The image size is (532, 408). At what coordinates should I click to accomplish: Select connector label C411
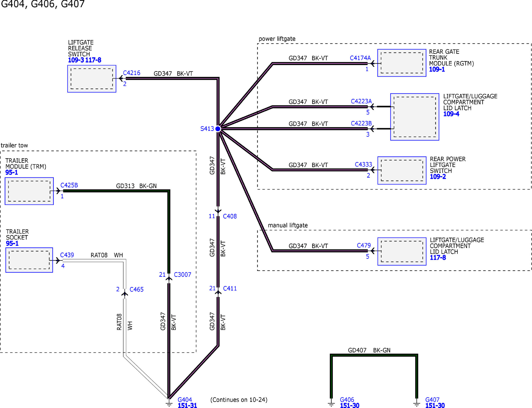(x=230, y=288)
